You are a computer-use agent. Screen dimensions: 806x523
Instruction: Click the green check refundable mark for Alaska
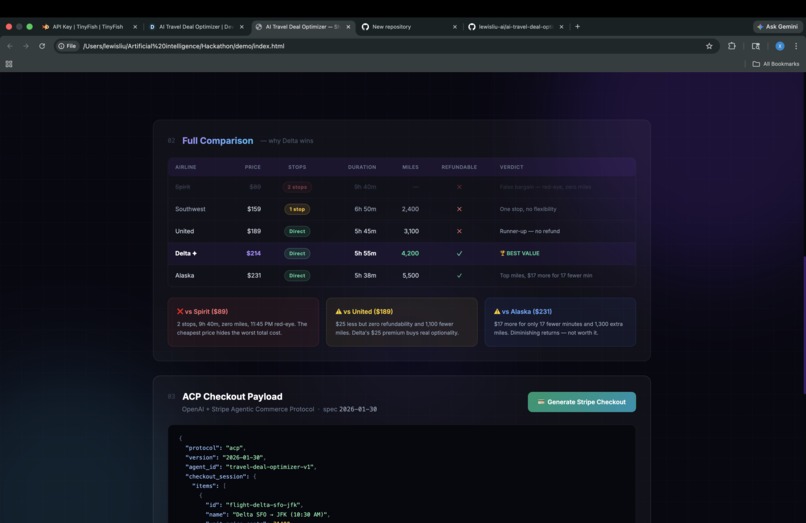click(460, 276)
